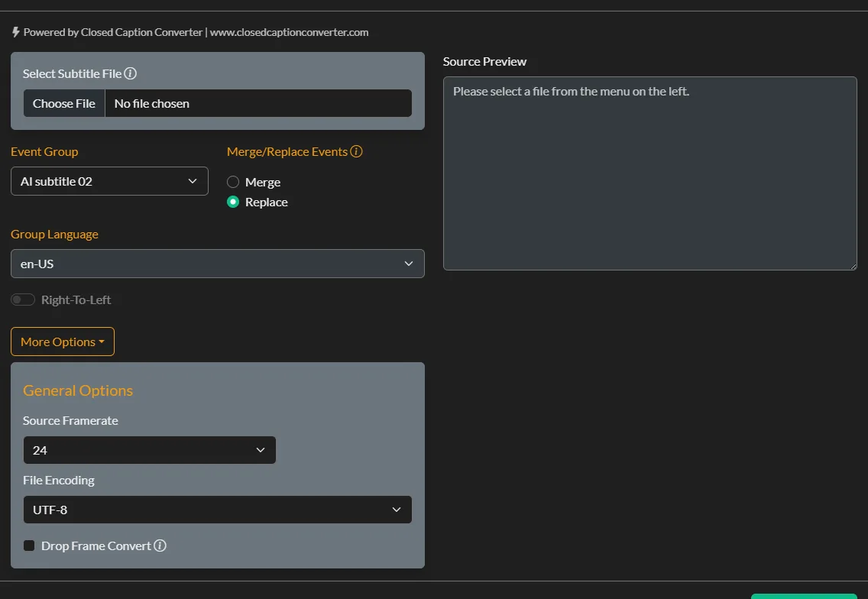Screen dimensions: 868x599
Task: Toggle the Right-To-Left switch
Action: pos(23,299)
